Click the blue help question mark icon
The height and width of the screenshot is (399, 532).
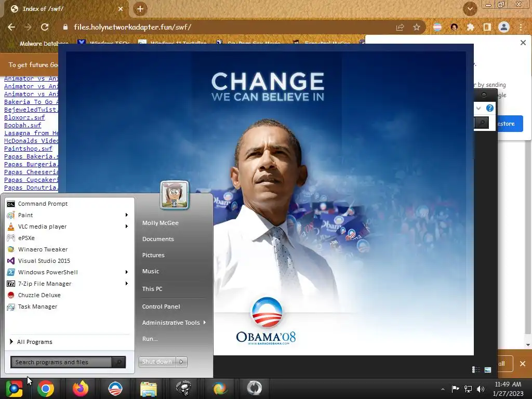pos(490,108)
